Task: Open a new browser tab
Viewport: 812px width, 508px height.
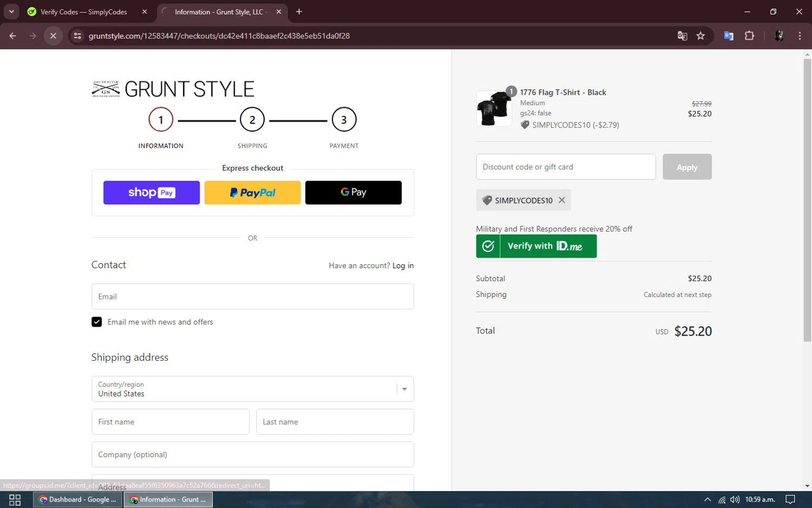Action: (299, 11)
